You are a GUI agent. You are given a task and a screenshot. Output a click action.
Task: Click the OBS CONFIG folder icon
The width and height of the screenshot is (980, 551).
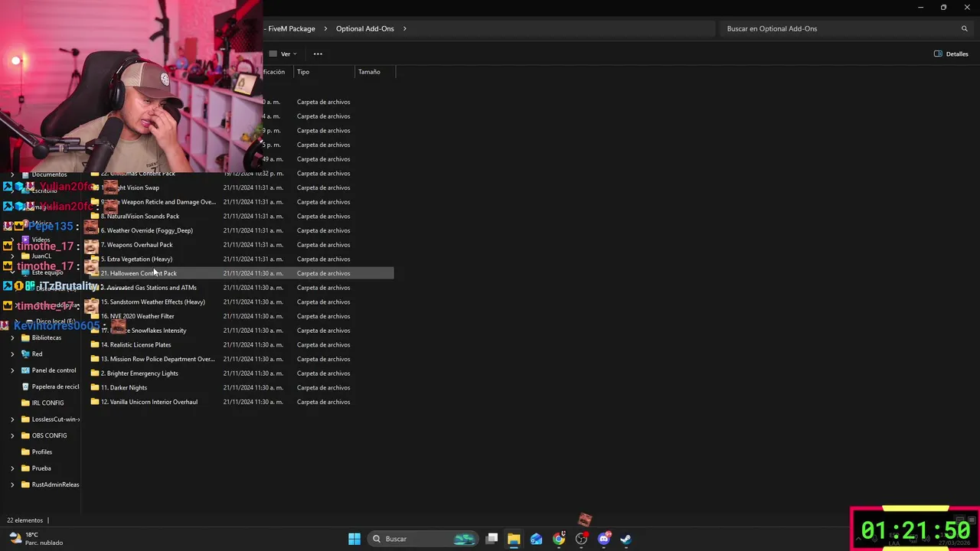pyautogui.click(x=25, y=435)
